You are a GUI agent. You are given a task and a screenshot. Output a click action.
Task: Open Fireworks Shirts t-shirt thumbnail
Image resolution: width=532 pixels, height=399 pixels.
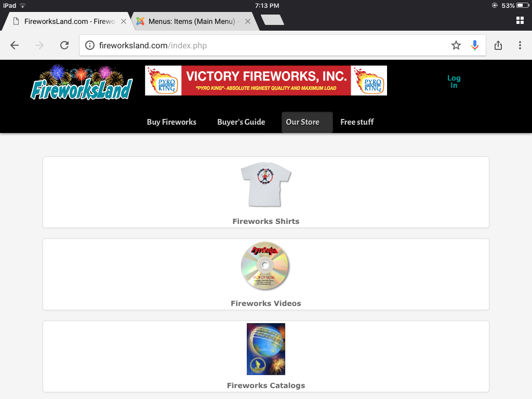click(265, 184)
